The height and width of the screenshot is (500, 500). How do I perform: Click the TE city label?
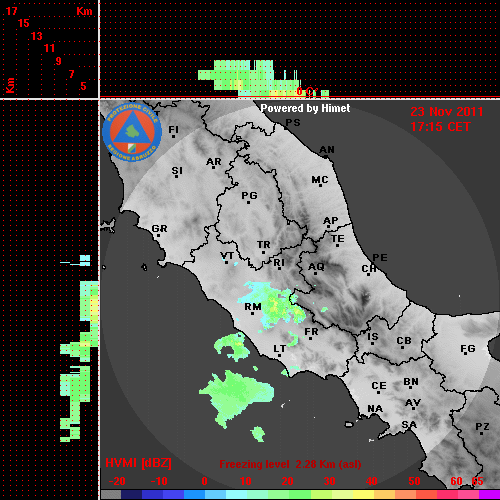[x=338, y=239]
